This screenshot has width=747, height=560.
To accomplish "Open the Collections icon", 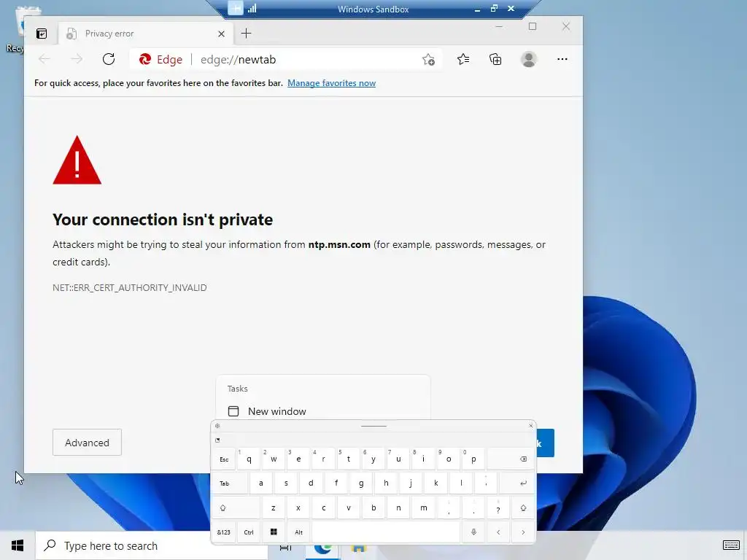I will click(495, 59).
